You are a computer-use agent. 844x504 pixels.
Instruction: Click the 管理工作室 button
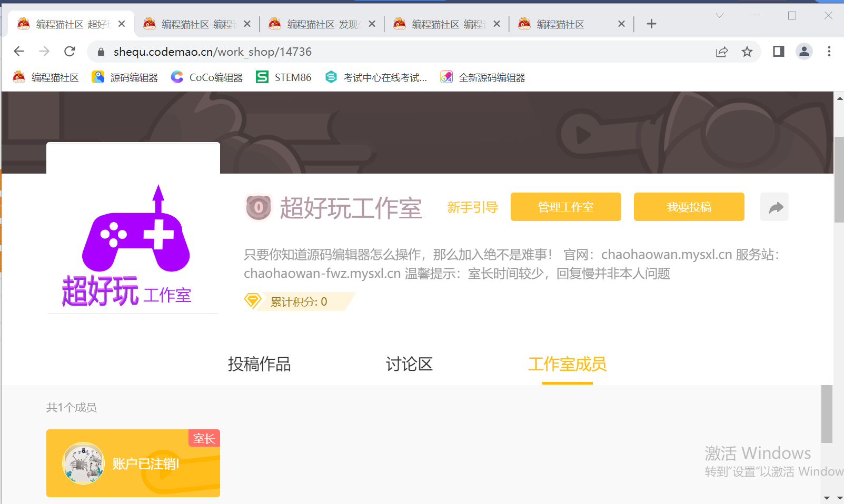(x=566, y=207)
